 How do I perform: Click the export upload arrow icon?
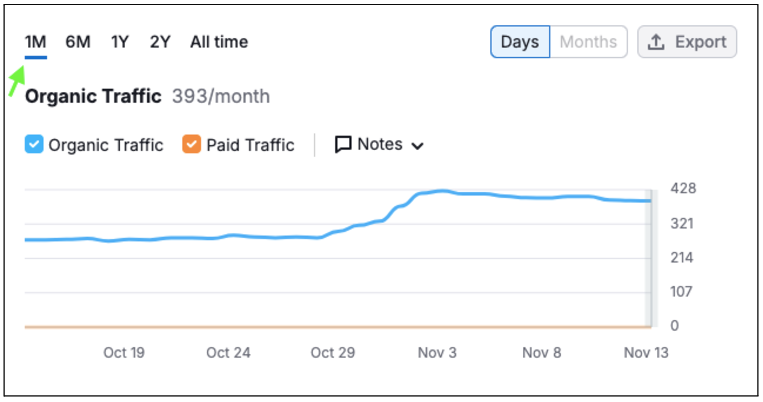click(657, 42)
